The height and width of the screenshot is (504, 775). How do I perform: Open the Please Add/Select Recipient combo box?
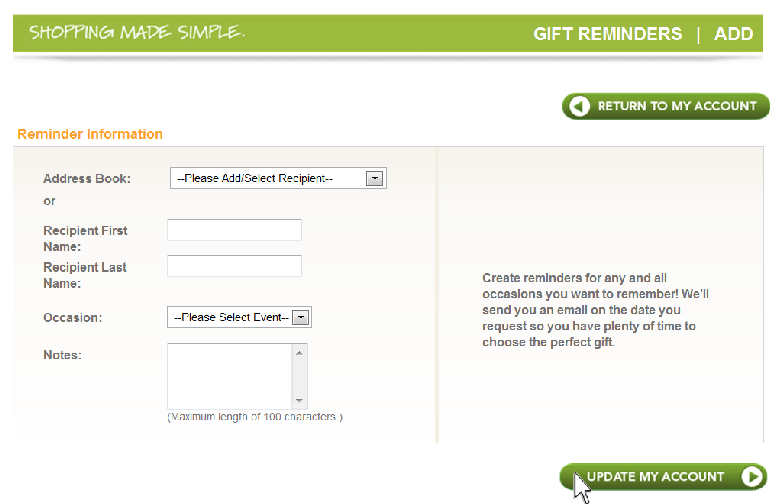click(x=278, y=178)
